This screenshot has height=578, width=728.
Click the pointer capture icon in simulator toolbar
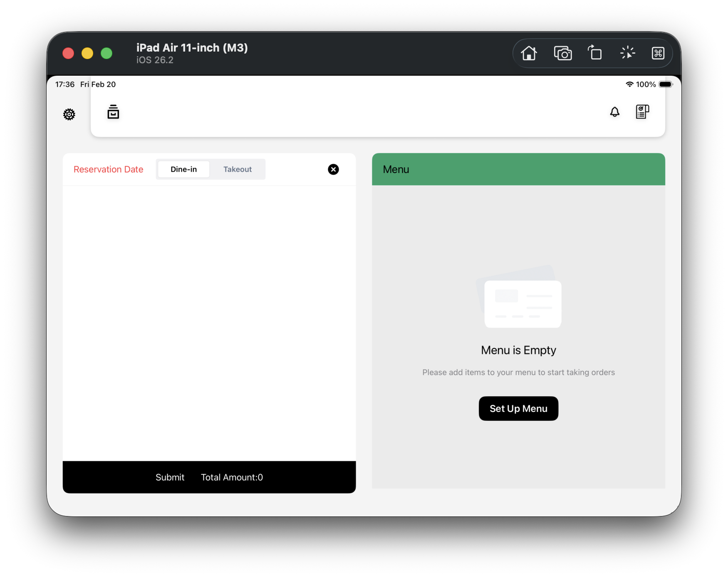[627, 53]
